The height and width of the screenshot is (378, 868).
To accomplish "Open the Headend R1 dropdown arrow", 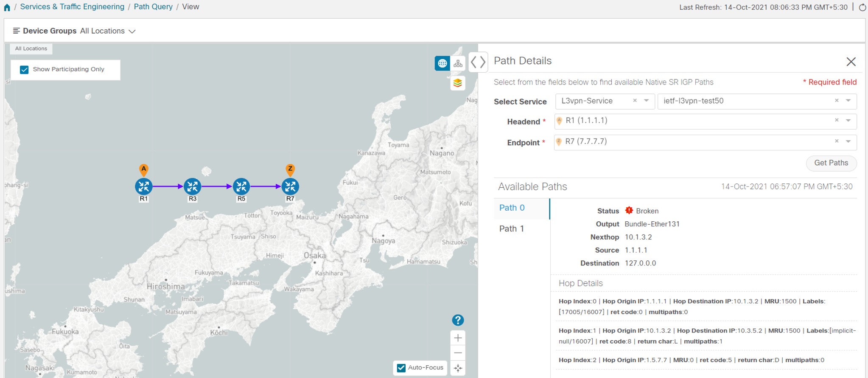I will (x=848, y=121).
